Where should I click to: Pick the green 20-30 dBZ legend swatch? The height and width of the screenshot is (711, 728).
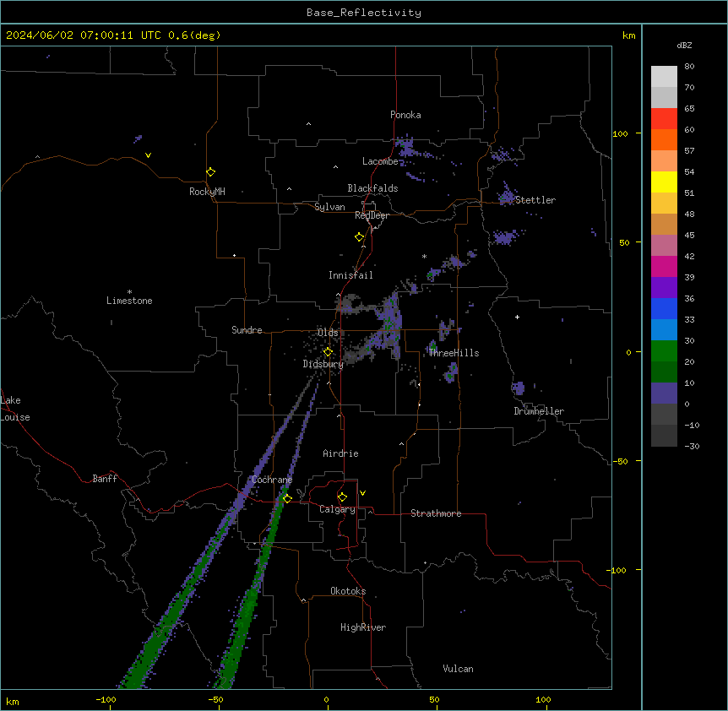(664, 351)
